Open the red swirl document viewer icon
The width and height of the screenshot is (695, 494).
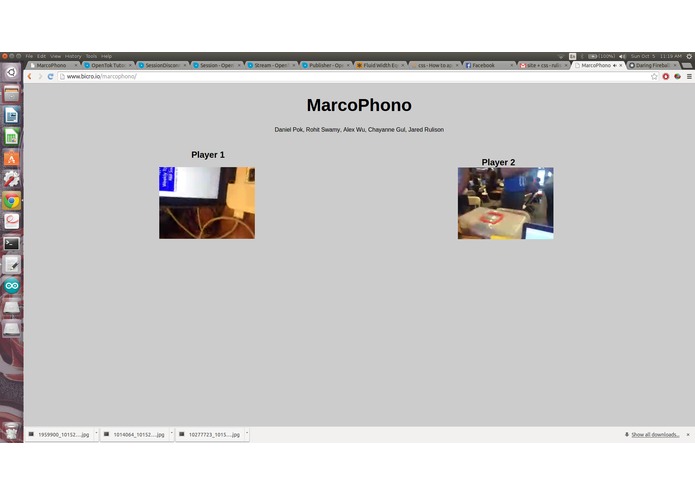[x=12, y=222]
